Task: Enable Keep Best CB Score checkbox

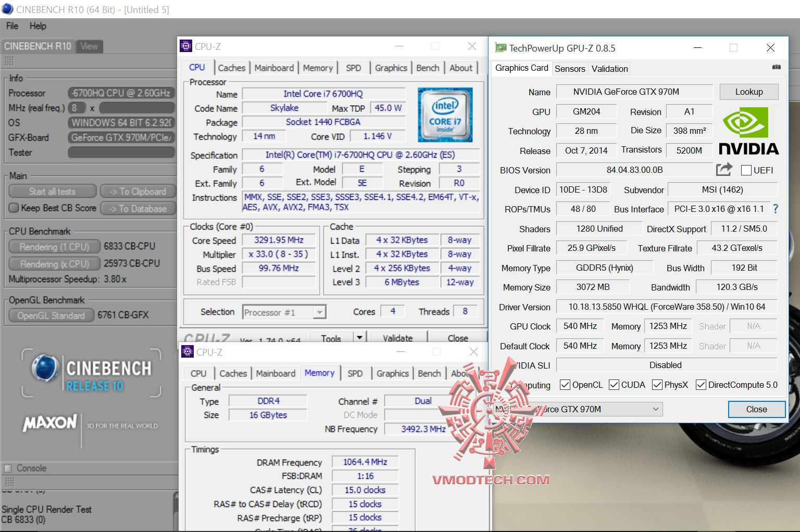Action: (x=14, y=208)
